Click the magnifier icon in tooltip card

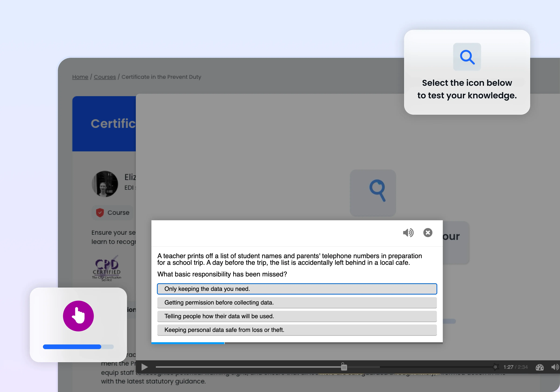pos(467,57)
